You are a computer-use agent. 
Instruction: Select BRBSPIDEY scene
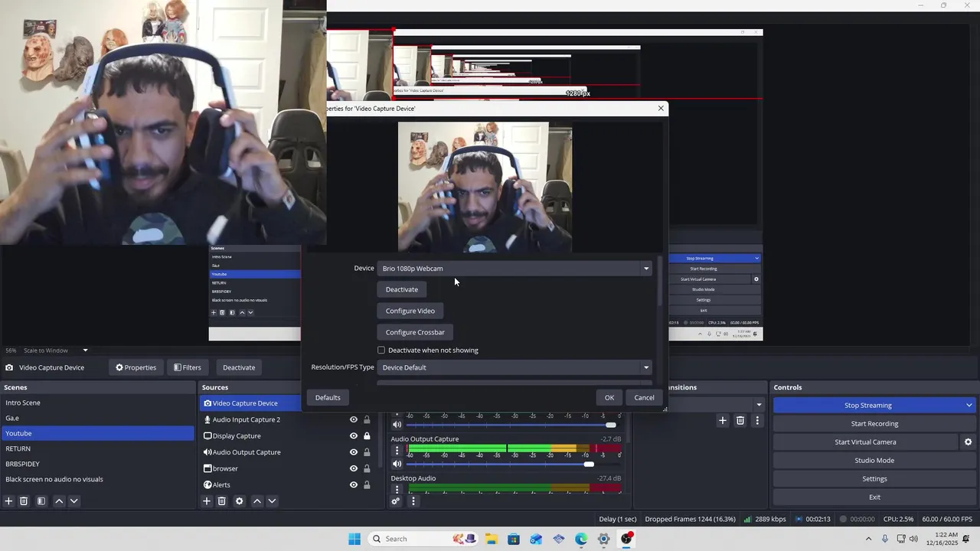coord(97,464)
